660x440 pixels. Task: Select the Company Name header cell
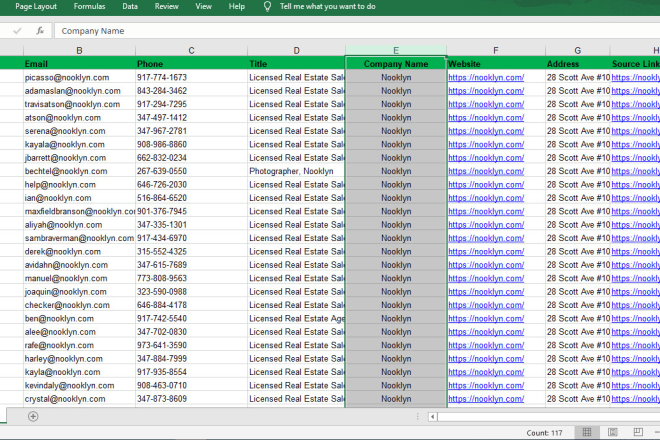point(396,64)
